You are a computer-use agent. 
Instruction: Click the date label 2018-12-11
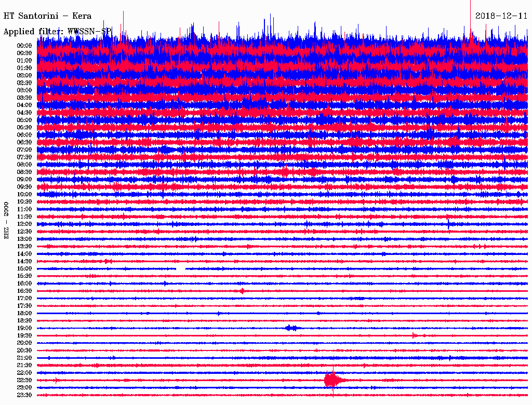501,16
